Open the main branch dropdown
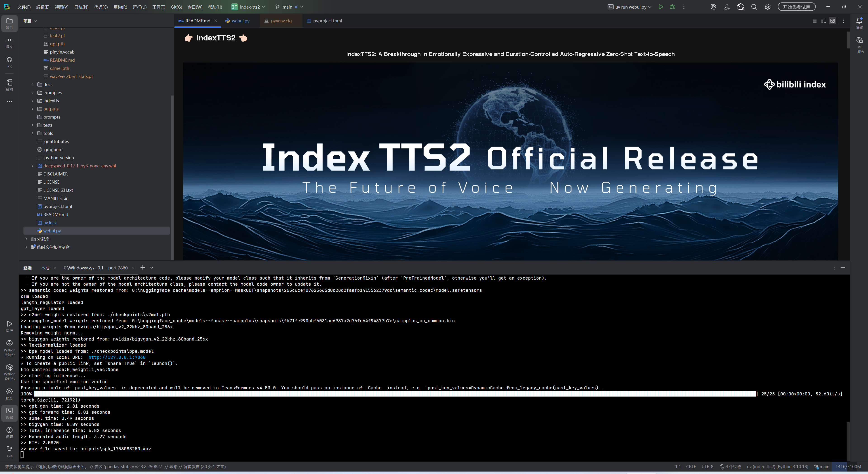This screenshot has height=474, width=868. pyautogui.click(x=289, y=7)
